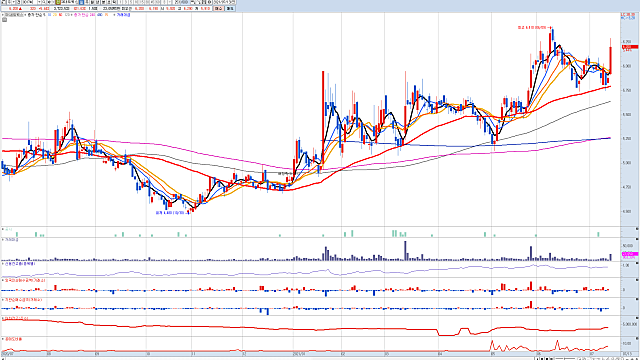640x360 pixels.
Task: Click the blue Sell button beside Buy
Action: [230, 8]
